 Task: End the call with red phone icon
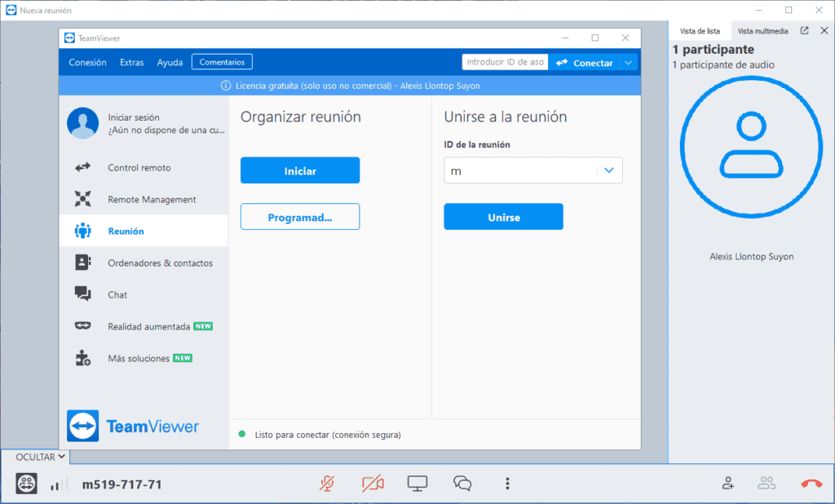point(811,484)
